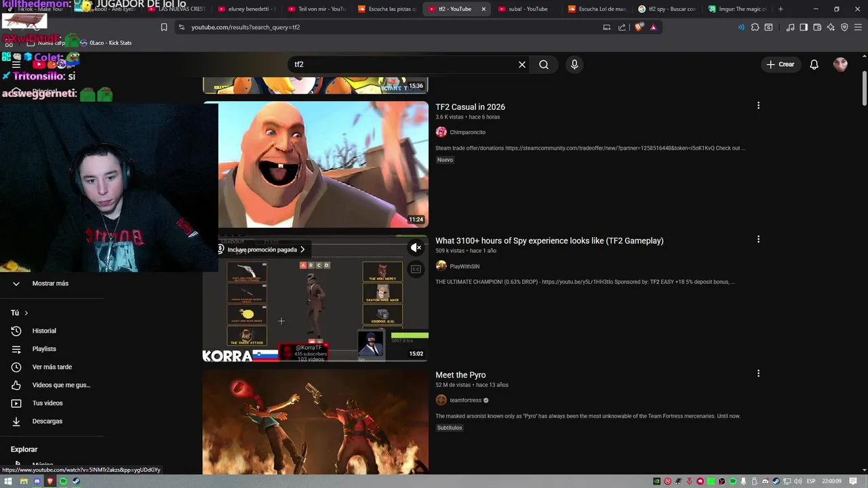Open the Brave Wallet icon
Viewport: 868px width, 488px height.
tap(817, 27)
